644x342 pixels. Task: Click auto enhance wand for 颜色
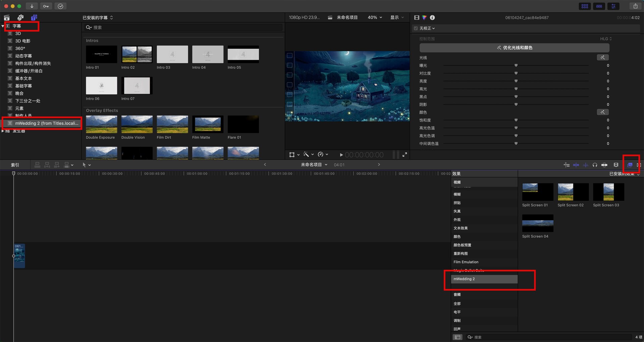click(603, 112)
